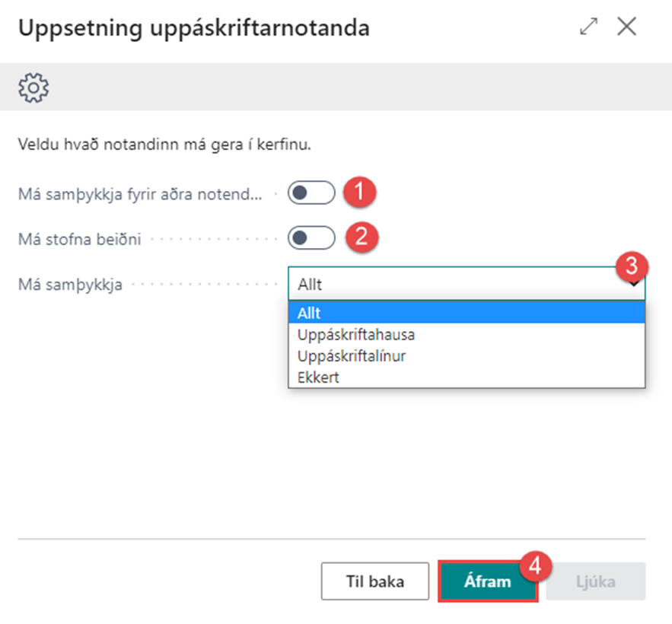
Task: Click the Má samþykkja field label
Action: (x=70, y=285)
